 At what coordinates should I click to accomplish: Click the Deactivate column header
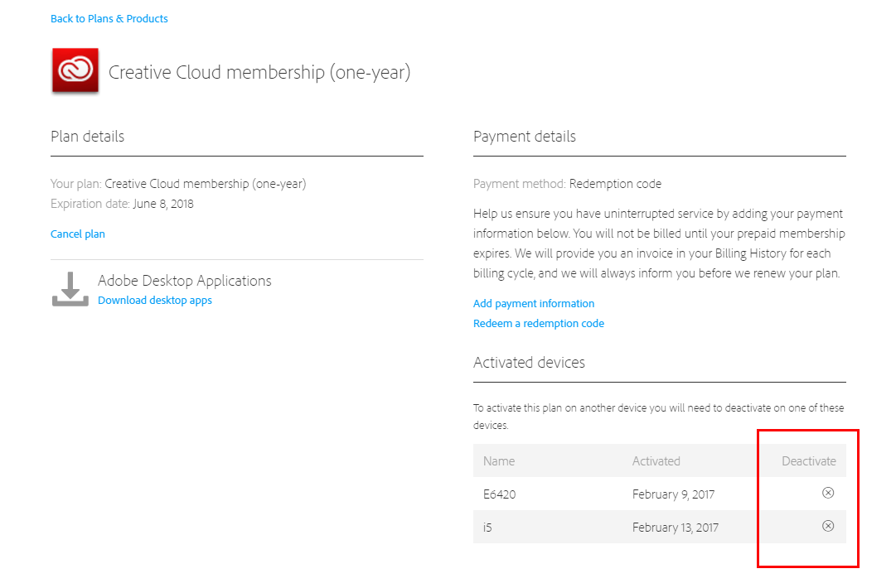pyautogui.click(x=808, y=461)
